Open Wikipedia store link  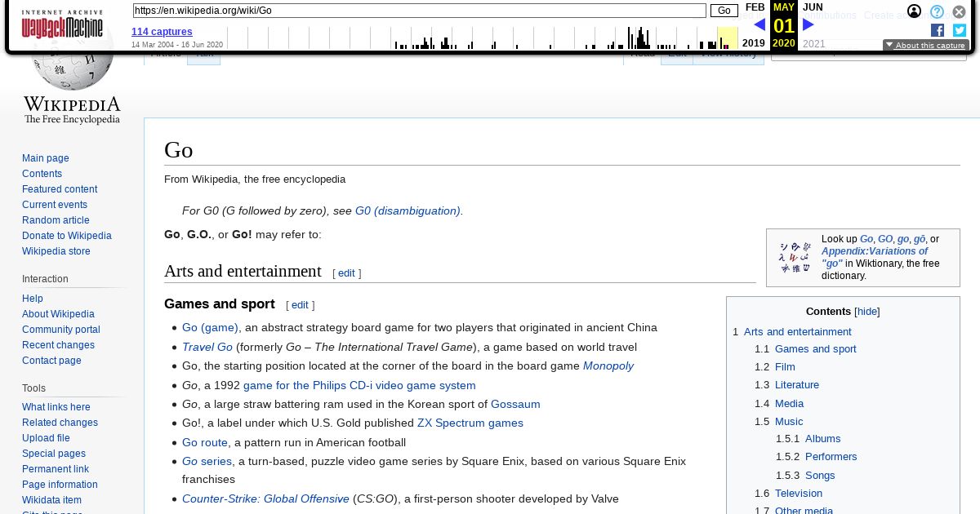point(56,251)
